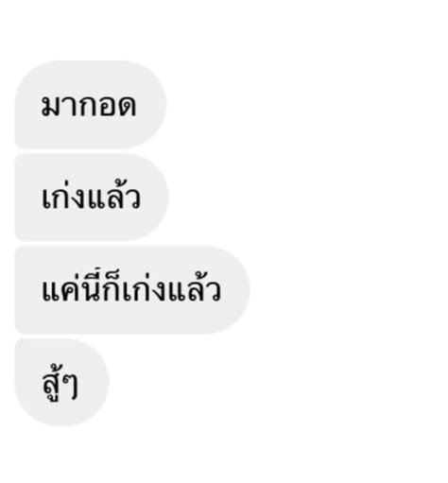Click the word กอด in the first bubble
The image size is (448, 483).
(x=107, y=106)
